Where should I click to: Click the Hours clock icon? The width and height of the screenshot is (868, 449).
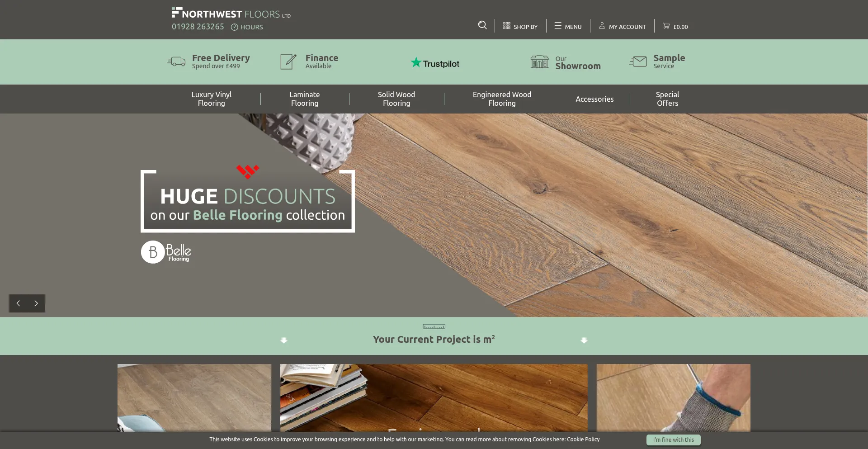coord(234,27)
